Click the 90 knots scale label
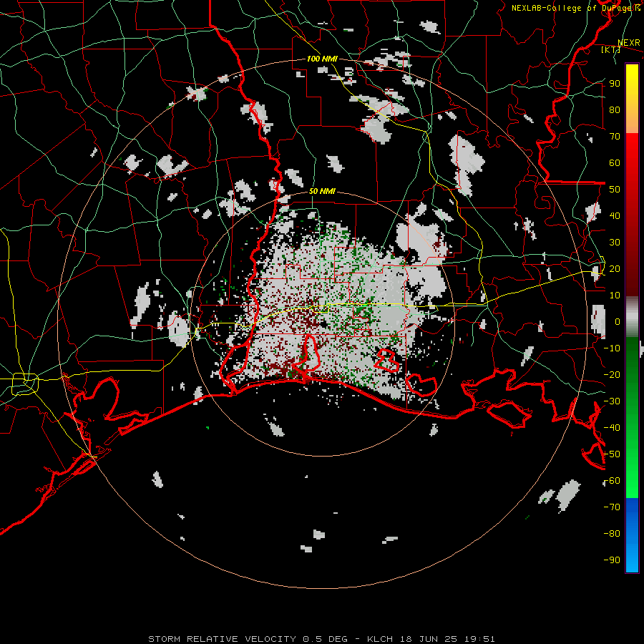Image resolution: width=644 pixels, height=644 pixels. [615, 84]
